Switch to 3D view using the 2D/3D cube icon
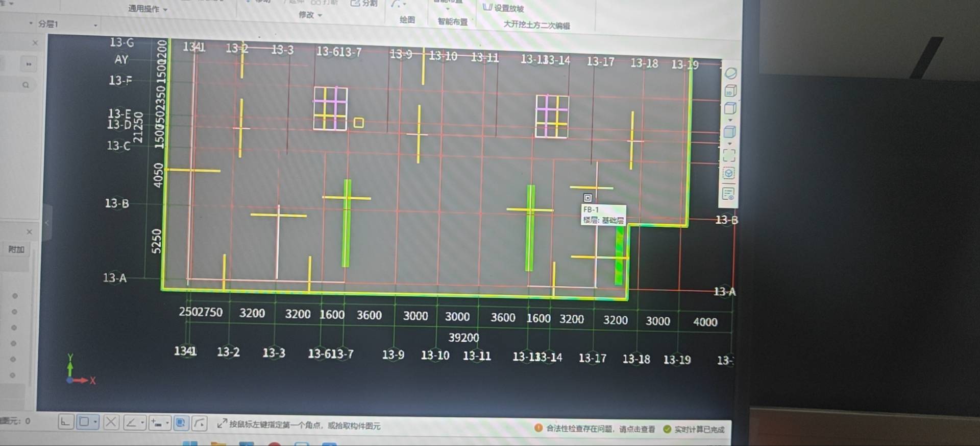 pyautogui.click(x=730, y=91)
